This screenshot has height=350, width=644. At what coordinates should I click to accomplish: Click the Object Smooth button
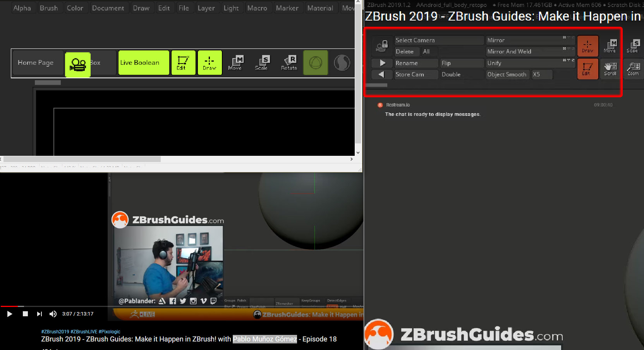pos(508,74)
